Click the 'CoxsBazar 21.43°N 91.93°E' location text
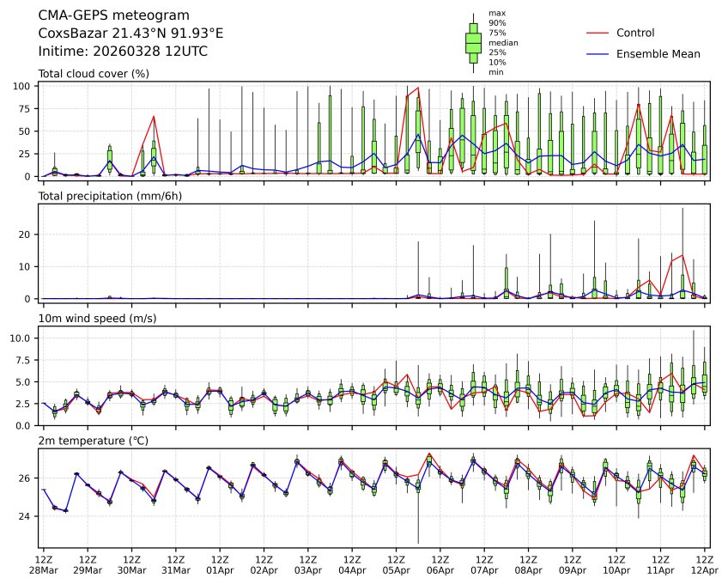The image size is (728, 585). pyautogui.click(x=130, y=34)
